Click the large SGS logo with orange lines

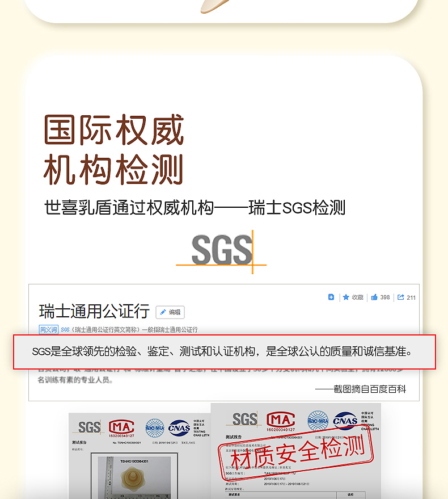point(222,251)
